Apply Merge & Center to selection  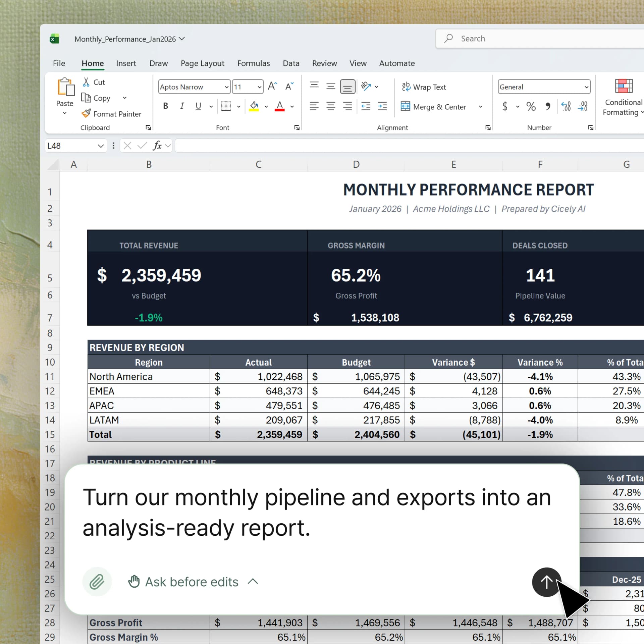433,107
